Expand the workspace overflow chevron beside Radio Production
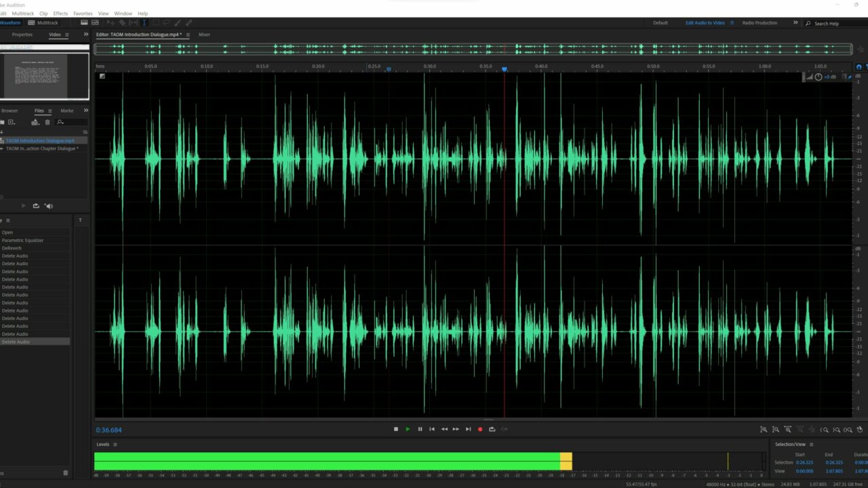The height and width of the screenshot is (488, 868). pos(795,22)
